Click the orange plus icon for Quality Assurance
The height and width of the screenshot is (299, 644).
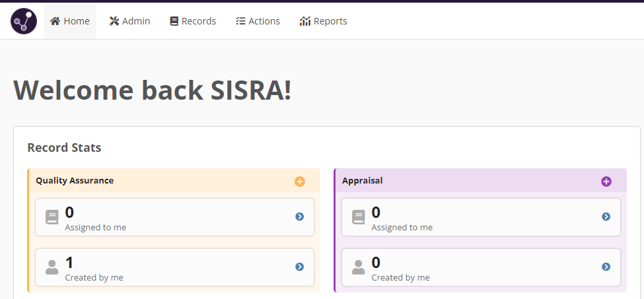299,182
